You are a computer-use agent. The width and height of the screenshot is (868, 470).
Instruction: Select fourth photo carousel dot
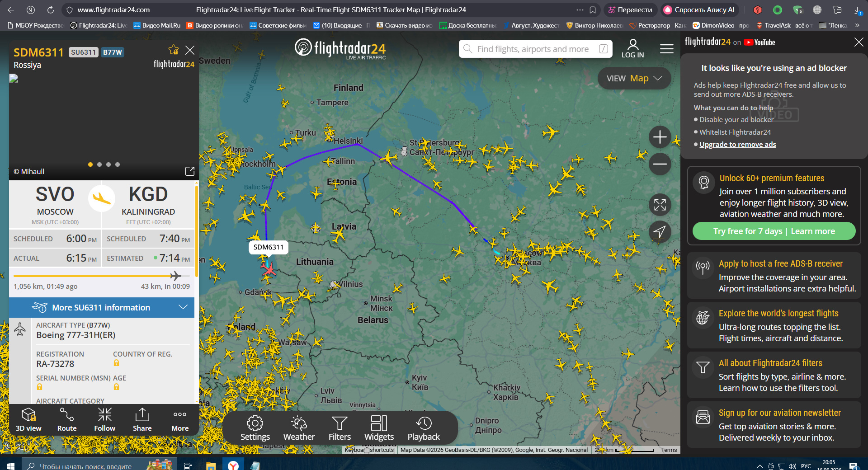pos(118,164)
